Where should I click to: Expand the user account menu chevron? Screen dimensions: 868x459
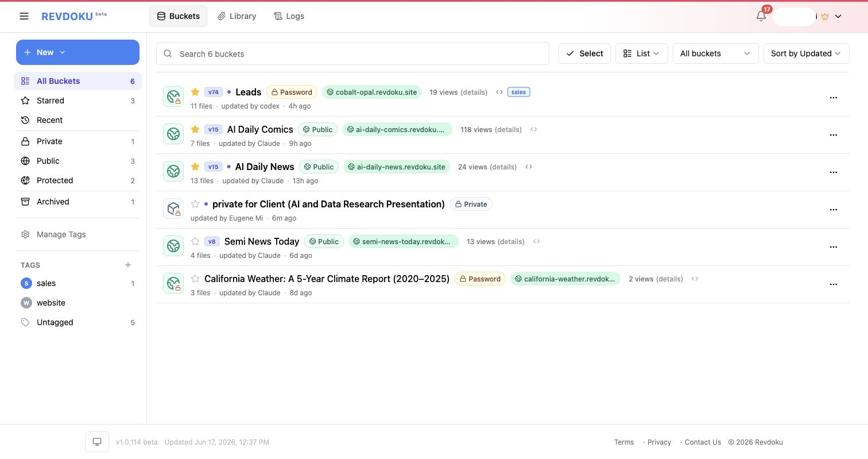(838, 16)
